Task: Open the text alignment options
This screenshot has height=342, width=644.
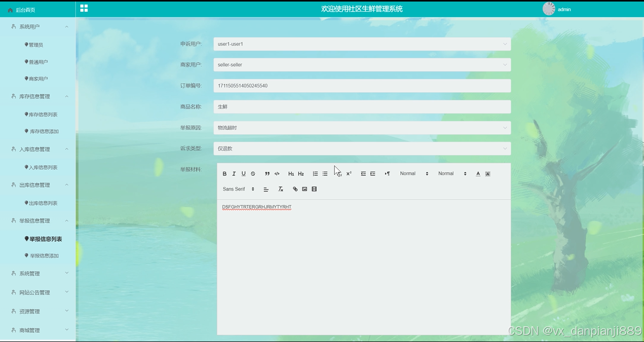Action: pos(266,189)
